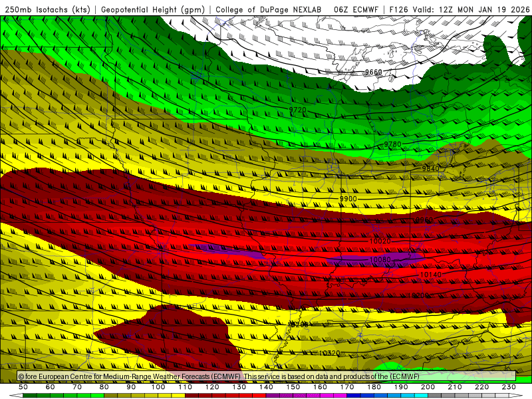Click the 100 kt color scale label
This screenshot has width=532, height=399.
pyautogui.click(x=158, y=387)
